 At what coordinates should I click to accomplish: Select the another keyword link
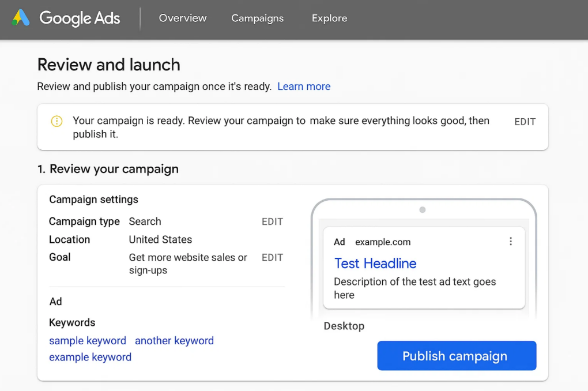coord(174,340)
